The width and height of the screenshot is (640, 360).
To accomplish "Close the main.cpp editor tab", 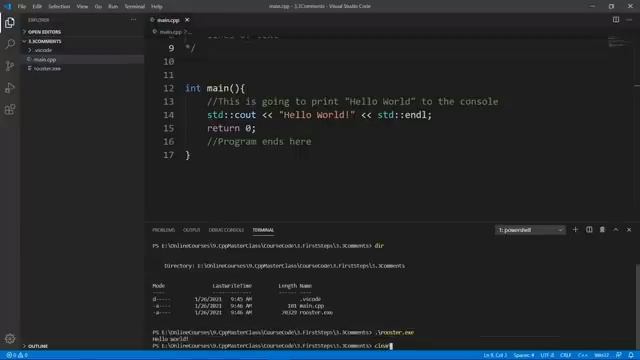I will (187, 20).
